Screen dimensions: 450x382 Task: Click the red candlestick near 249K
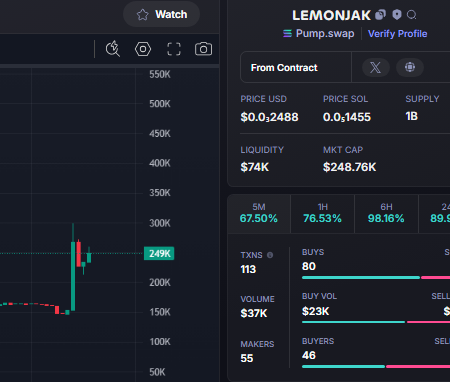click(79, 254)
